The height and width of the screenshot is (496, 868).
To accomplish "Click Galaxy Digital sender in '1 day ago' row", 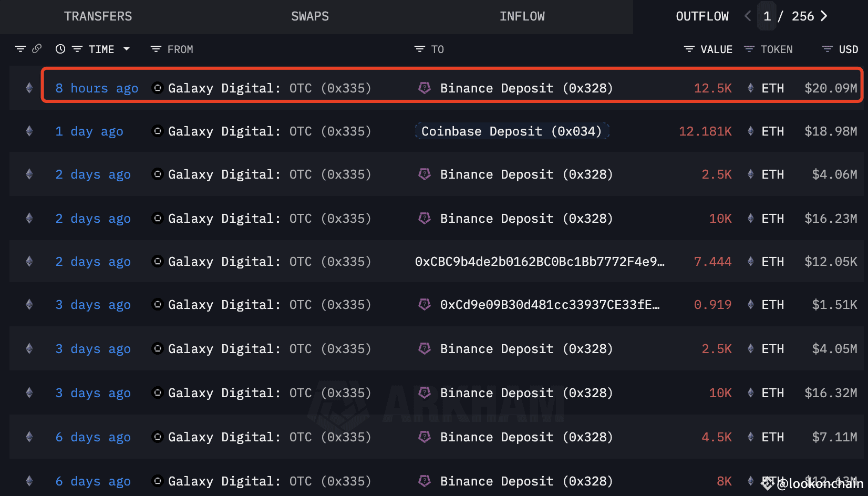I will [270, 131].
